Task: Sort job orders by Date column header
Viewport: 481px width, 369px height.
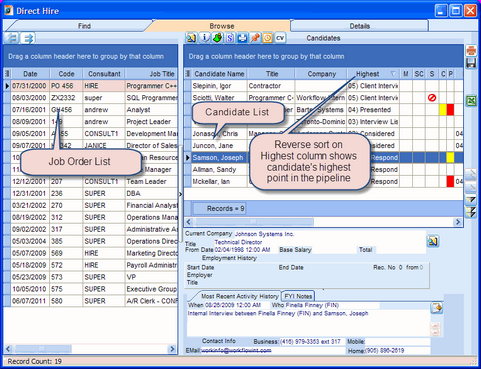Action: [x=30, y=74]
